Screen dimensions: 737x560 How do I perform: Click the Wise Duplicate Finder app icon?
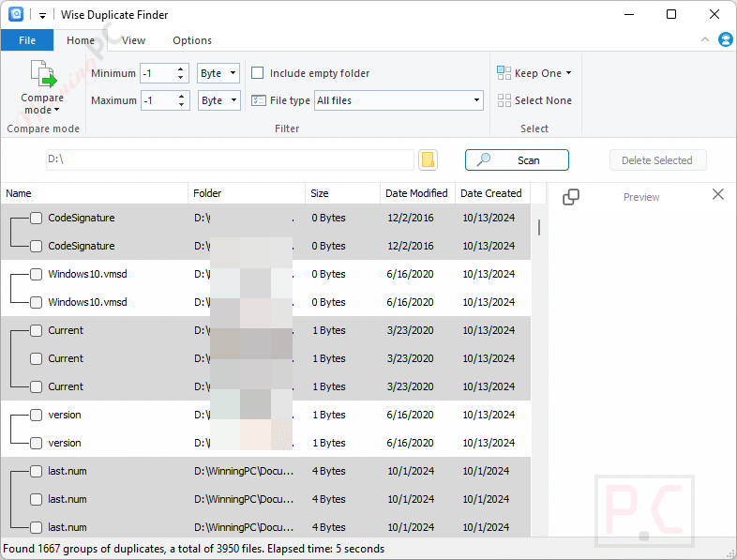pos(16,14)
